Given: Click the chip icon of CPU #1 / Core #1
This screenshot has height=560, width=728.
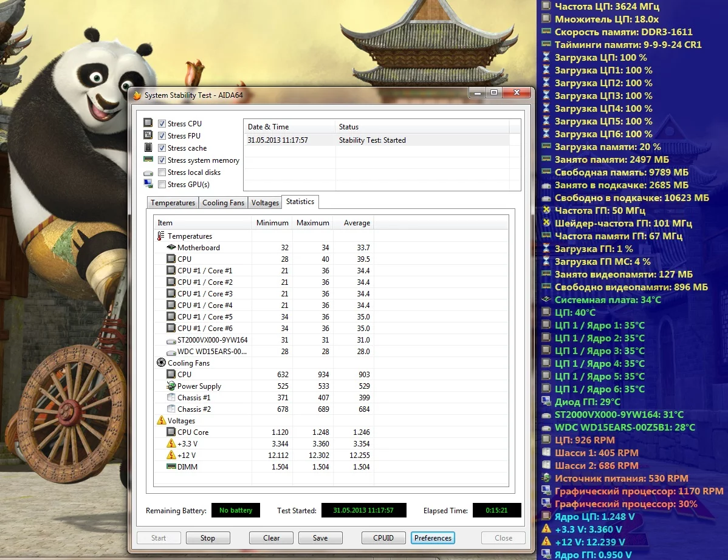Looking at the screenshot, I should [171, 270].
